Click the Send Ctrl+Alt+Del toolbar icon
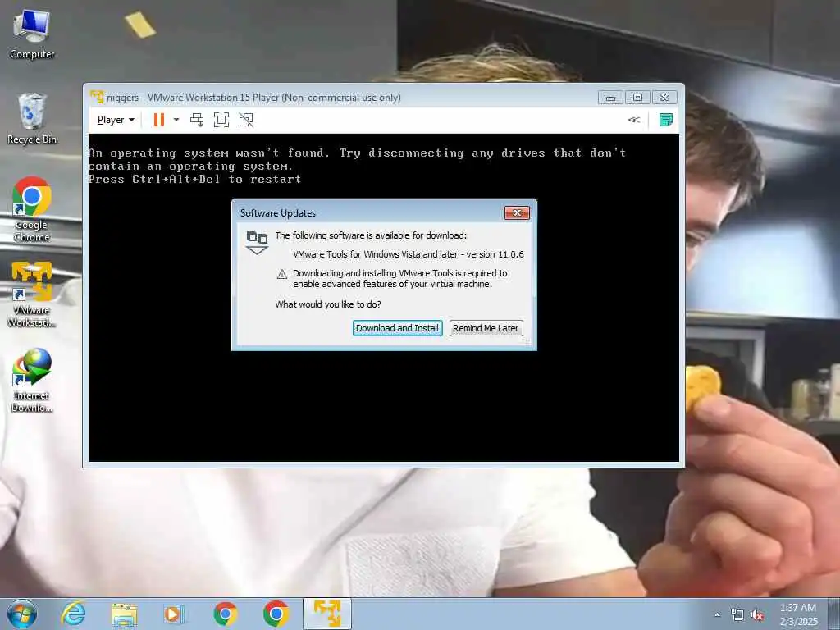 click(x=197, y=120)
